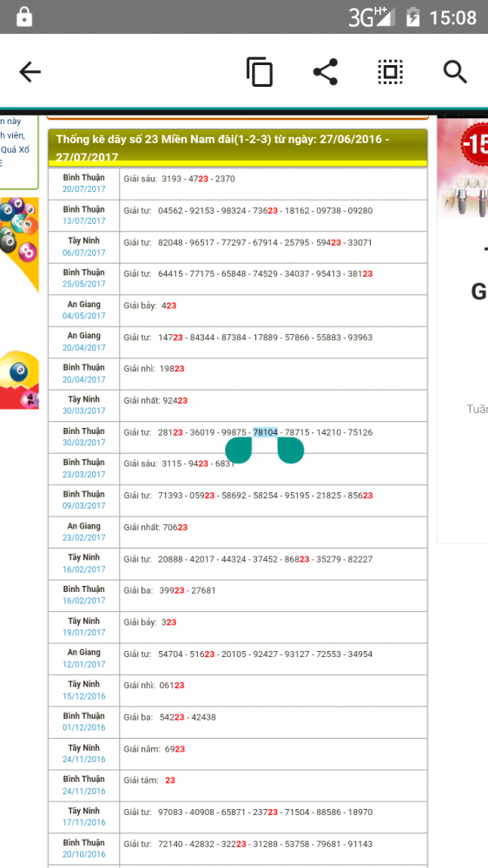Tap the number 97083
The width and height of the screenshot is (488, 868).
[x=170, y=812]
